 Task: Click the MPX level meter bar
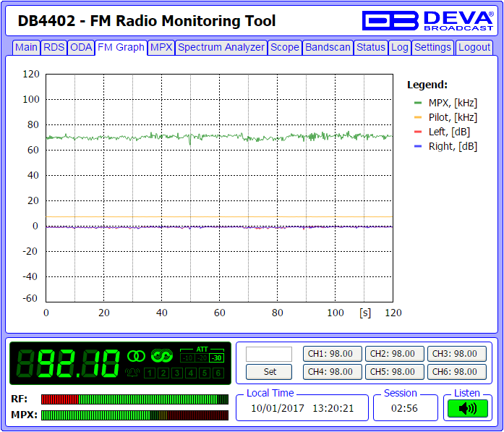(134, 415)
